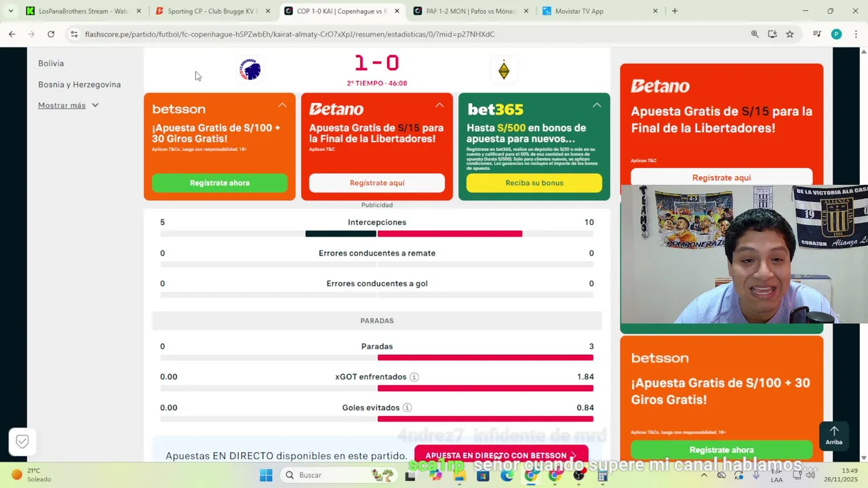868x488 pixels.
Task: Click Regístrate aquí on the central Betano card
Action: pyautogui.click(x=377, y=183)
